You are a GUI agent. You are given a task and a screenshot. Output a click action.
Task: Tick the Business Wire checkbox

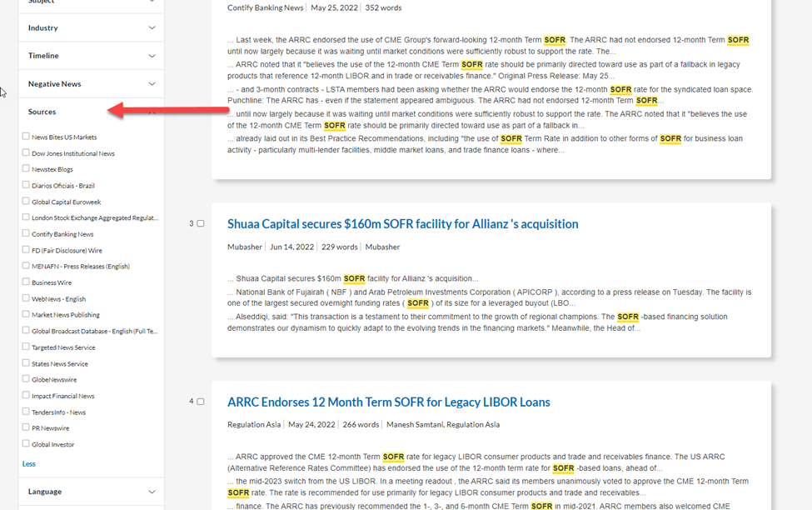(x=26, y=282)
